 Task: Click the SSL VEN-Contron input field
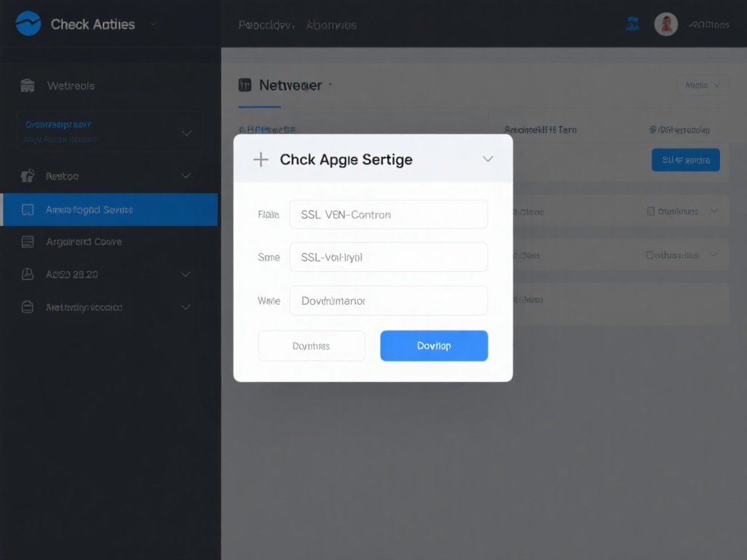point(388,214)
